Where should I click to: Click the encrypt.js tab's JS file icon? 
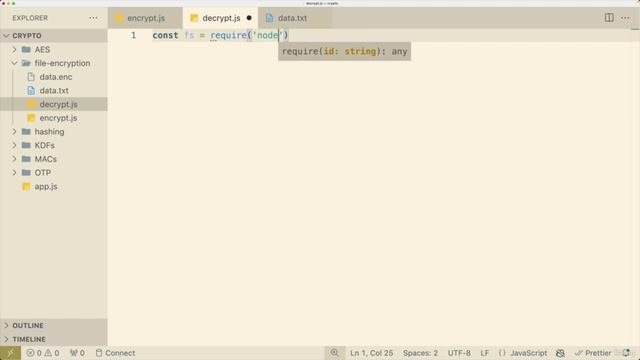pos(119,18)
